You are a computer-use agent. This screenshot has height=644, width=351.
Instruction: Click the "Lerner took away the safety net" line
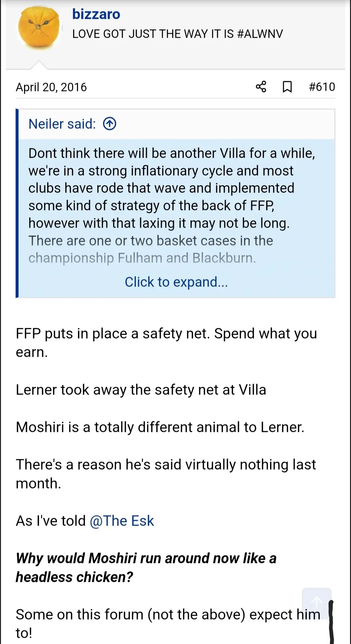(x=141, y=390)
